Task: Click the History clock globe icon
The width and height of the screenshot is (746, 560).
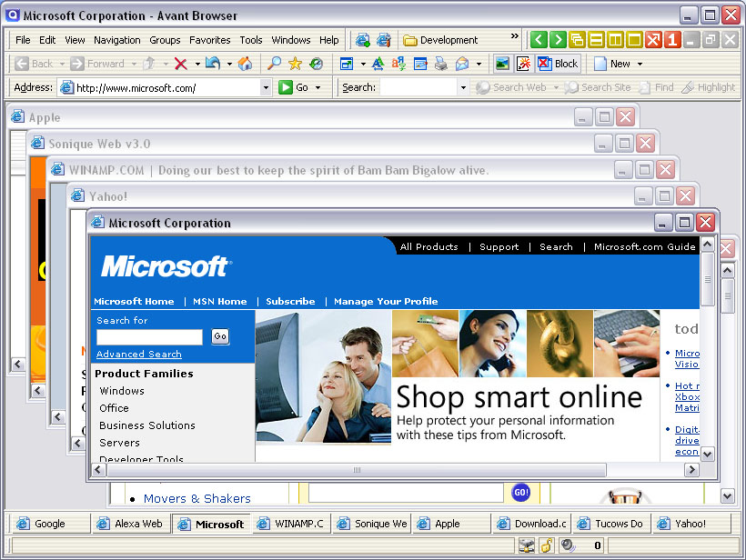Action: click(x=316, y=64)
